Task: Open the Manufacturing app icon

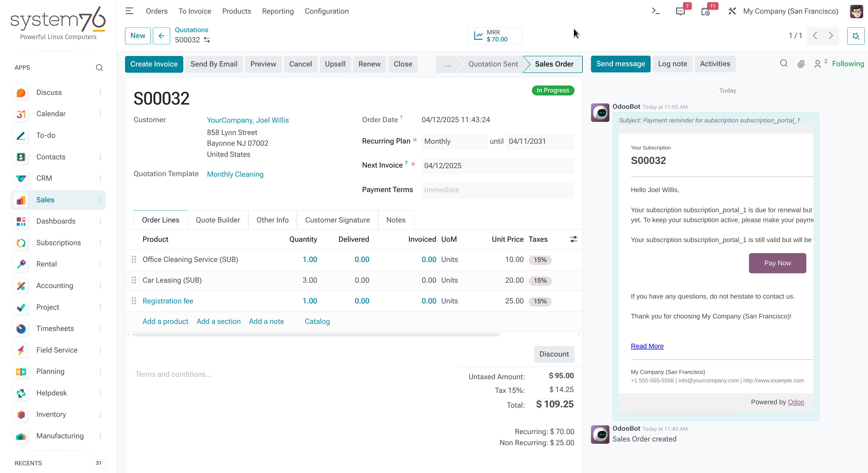Action: [21, 436]
